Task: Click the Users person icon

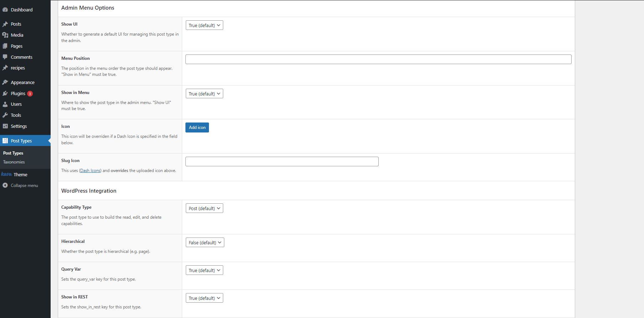Action: tap(5, 104)
